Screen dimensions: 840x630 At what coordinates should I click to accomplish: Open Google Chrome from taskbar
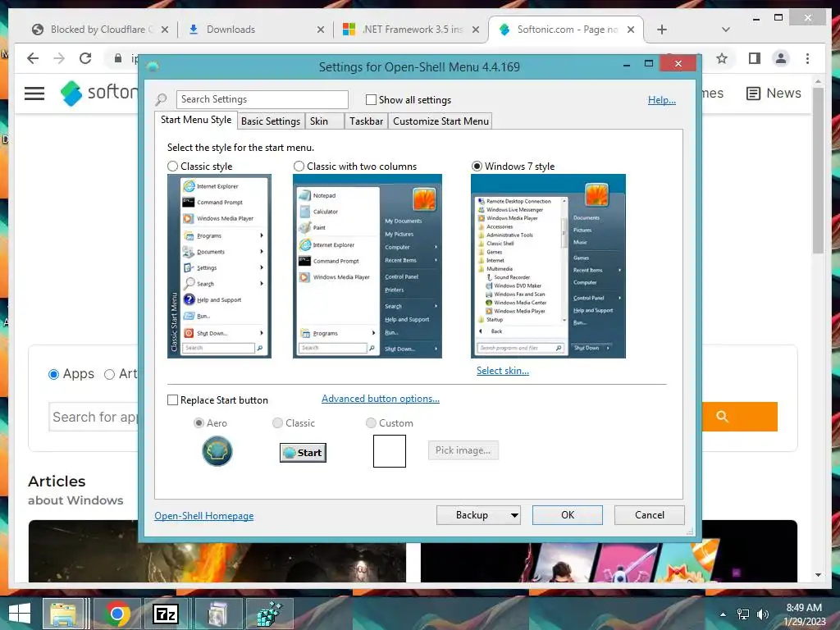tap(117, 614)
